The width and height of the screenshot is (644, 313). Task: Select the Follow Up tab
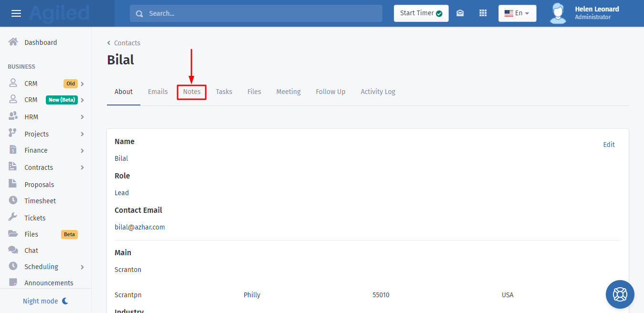(x=330, y=92)
